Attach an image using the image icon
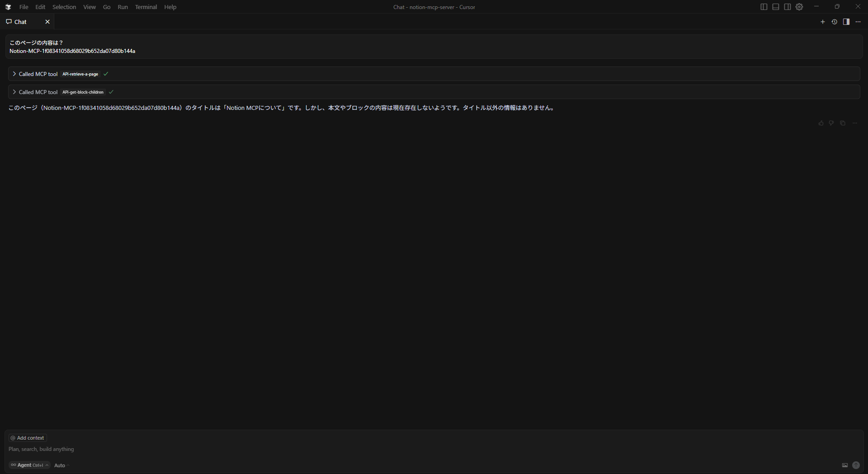The image size is (868, 474). click(845, 465)
